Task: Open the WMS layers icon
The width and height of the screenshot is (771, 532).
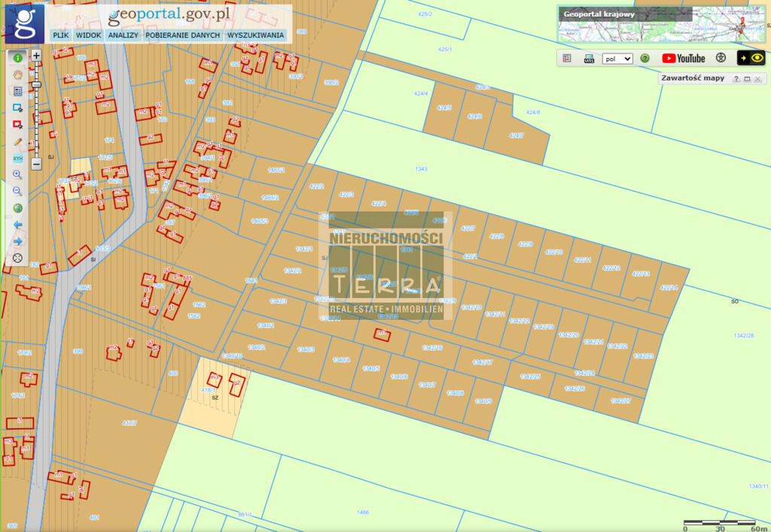Action: coord(589,59)
